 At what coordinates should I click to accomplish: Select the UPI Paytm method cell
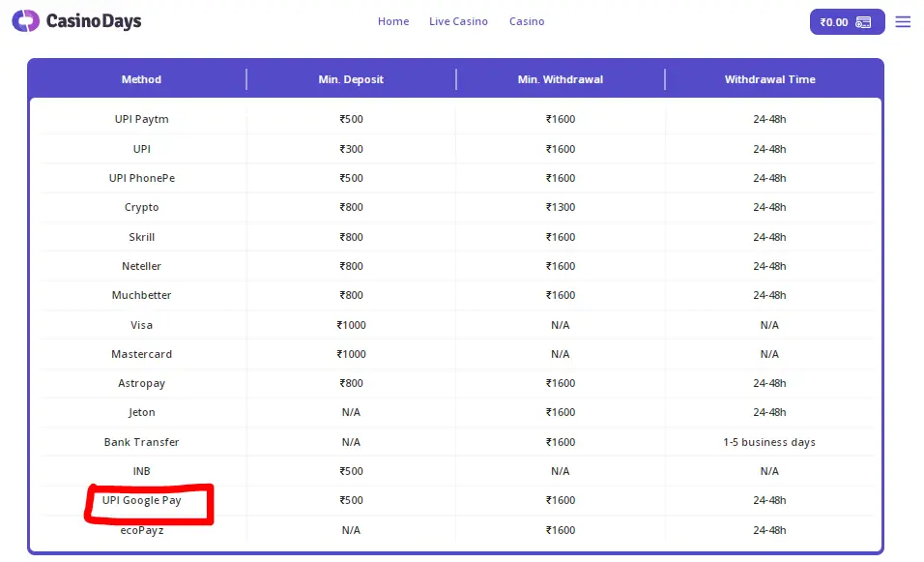[142, 119]
